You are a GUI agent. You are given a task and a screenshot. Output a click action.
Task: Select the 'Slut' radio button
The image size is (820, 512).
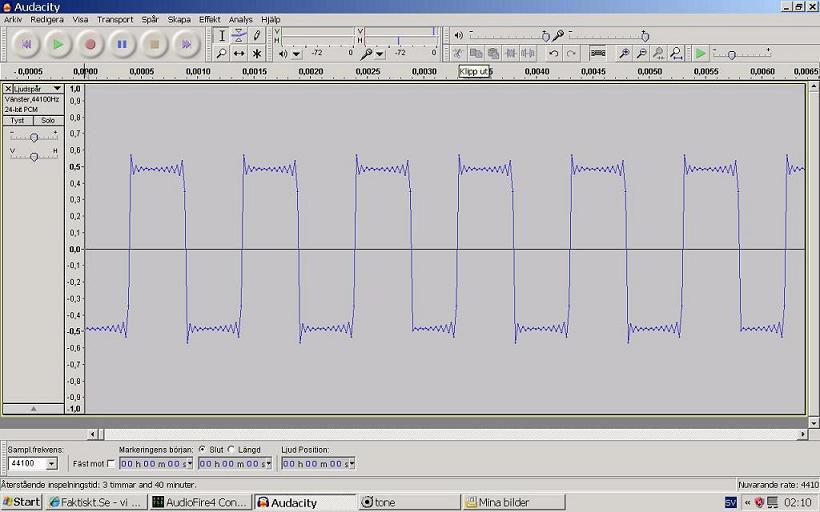coord(203,450)
